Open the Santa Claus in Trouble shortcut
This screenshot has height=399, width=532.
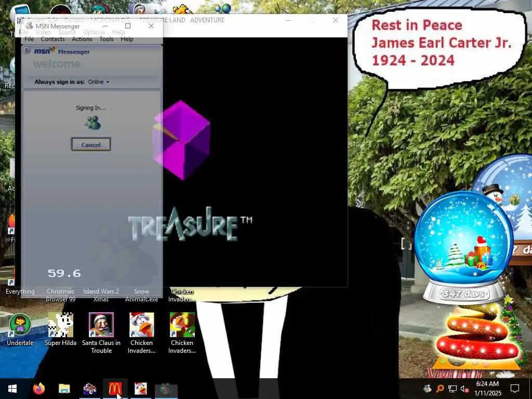click(101, 333)
